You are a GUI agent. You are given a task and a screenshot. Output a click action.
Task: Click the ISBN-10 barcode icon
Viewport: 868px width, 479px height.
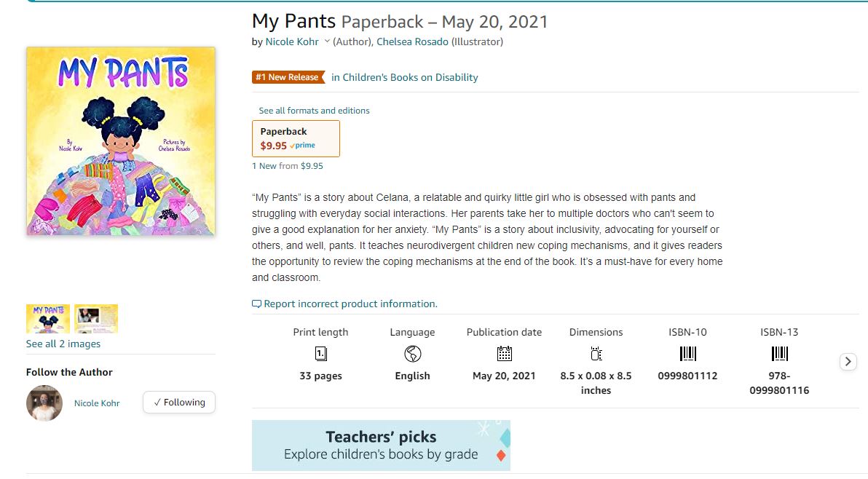coord(687,355)
